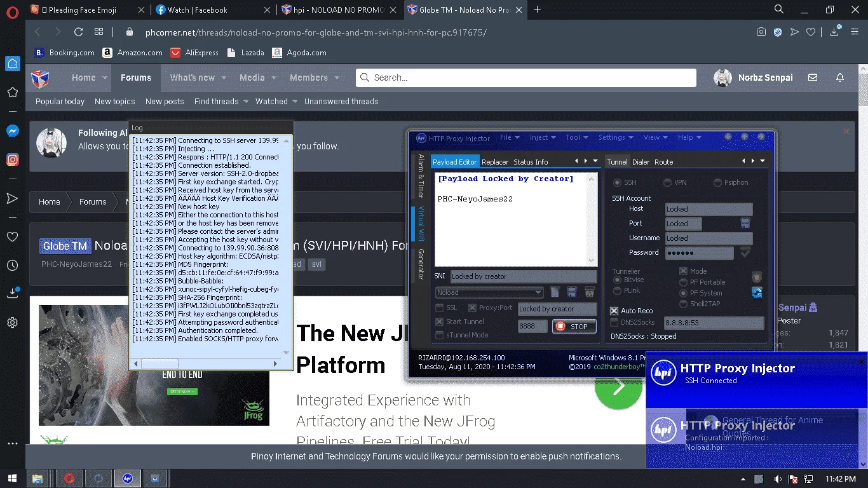The height and width of the screenshot is (488, 868).
Task: Expand the Help menu in HTTP Proxy Injector
Action: pyautogui.click(x=689, y=138)
